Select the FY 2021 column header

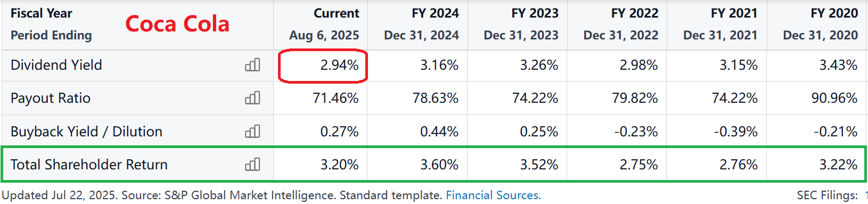(x=720, y=25)
